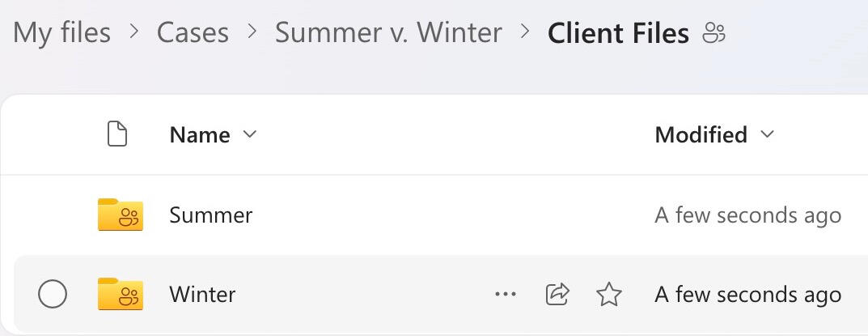This screenshot has height=336, width=868.
Task: Expand the Name column sort chevron
Action: [250, 134]
